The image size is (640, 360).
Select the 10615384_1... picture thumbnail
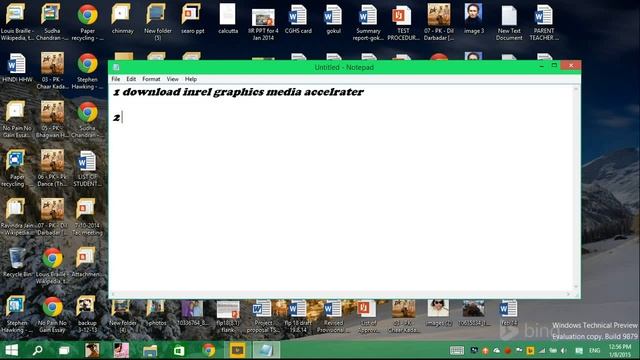click(x=473, y=313)
